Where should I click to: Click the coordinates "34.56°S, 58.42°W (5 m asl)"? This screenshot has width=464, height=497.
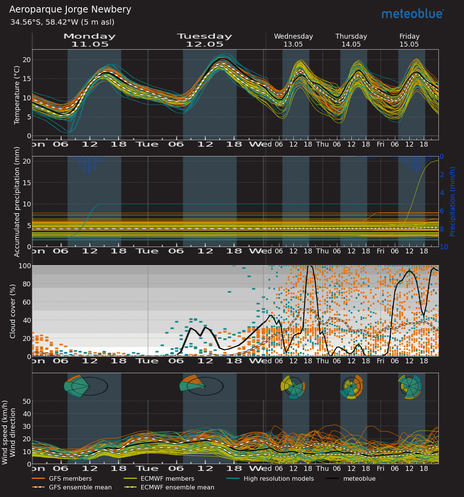[62, 22]
